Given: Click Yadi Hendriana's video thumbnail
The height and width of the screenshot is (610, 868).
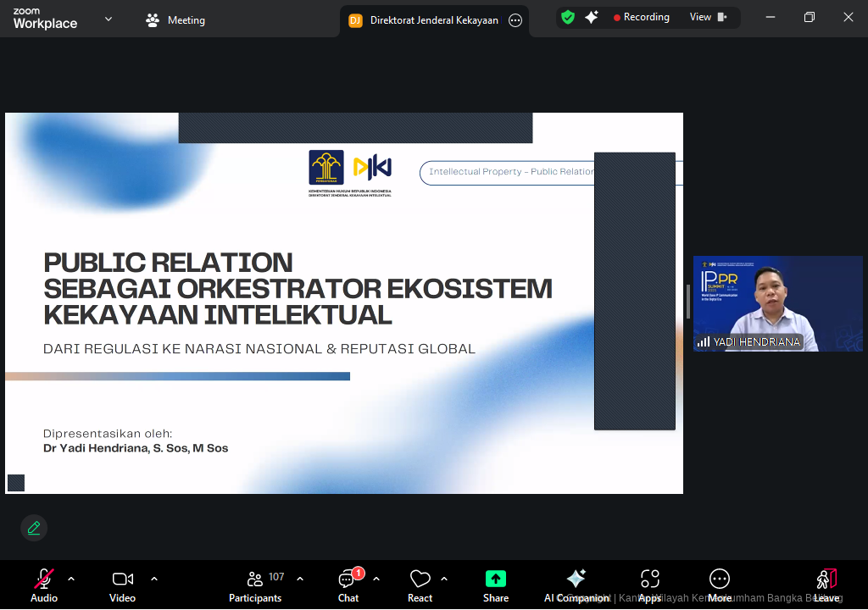Looking at the screenshot, I should click(x=777, y=303).
